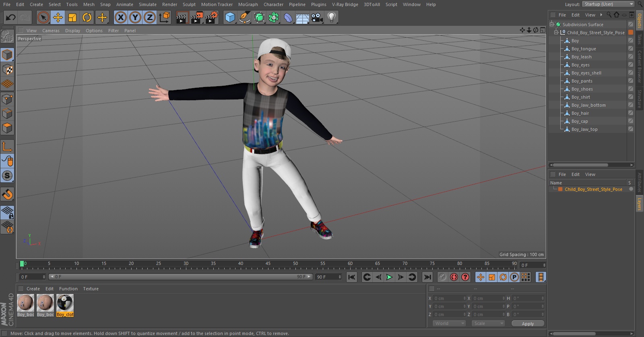Toggle Y axis lock

pyautogui.click(x=135, y=17)
